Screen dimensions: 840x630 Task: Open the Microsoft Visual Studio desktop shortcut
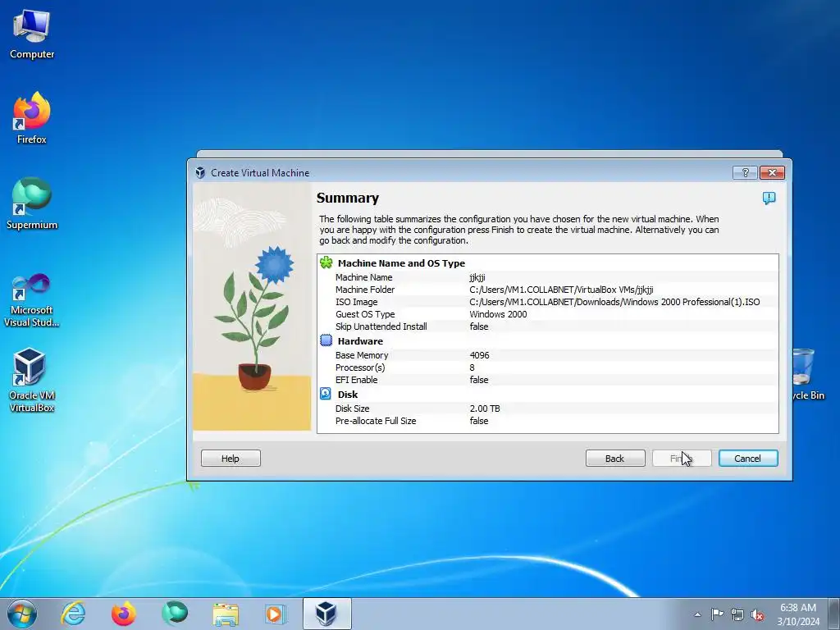32,300
